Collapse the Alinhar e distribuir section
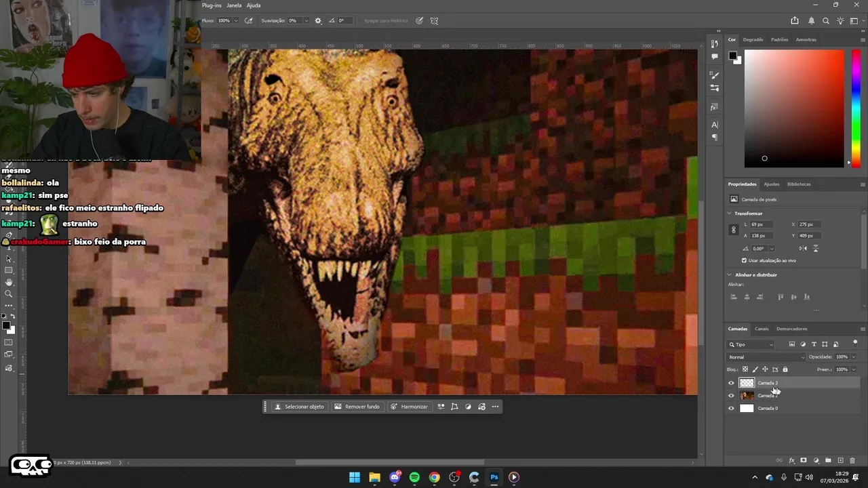The height and width of the screenshot is (488, 868). [x=730, y=274]
